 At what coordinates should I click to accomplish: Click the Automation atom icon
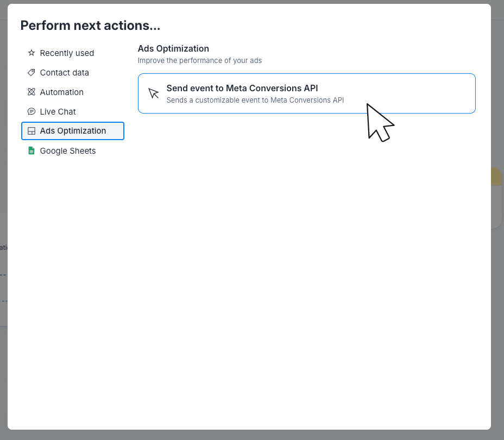pyautogui.click(x=31, y=92)
